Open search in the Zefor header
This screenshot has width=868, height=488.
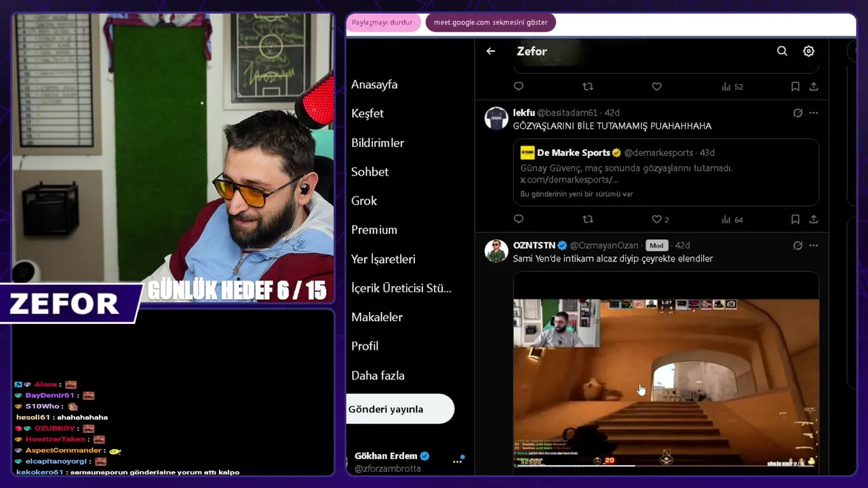[782, 51]
